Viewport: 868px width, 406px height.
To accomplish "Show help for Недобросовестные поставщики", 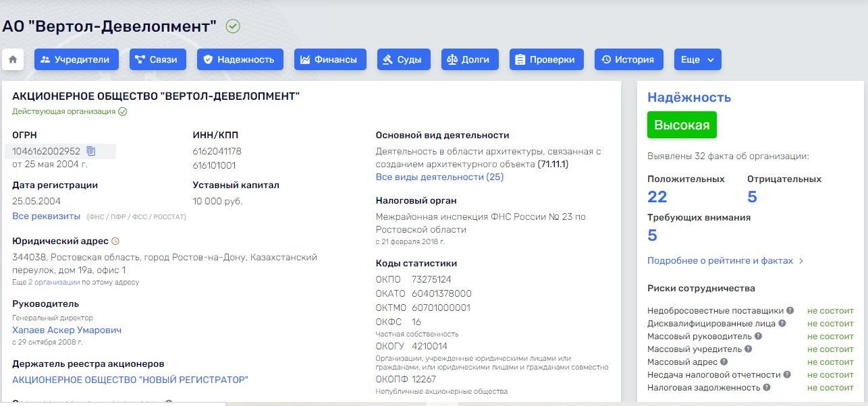I will (x=790, y=311).
